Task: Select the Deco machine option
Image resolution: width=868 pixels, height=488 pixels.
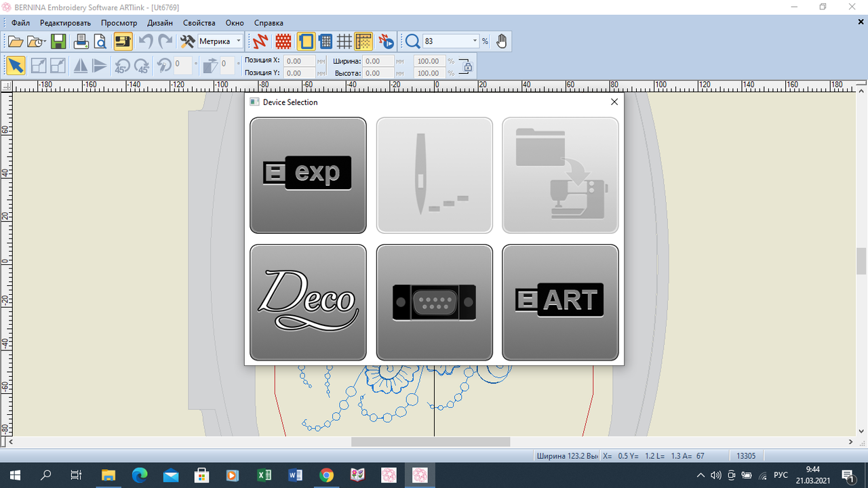Action: [308, 302]
